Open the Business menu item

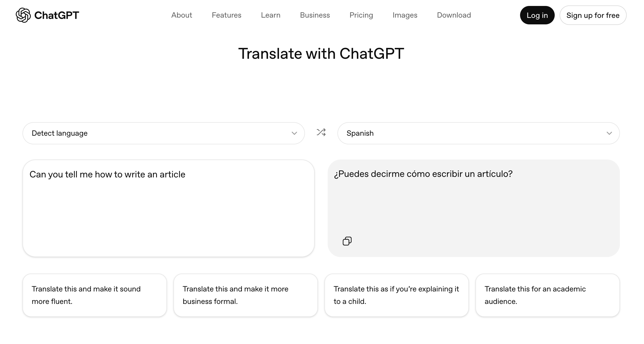click(315, 15)
